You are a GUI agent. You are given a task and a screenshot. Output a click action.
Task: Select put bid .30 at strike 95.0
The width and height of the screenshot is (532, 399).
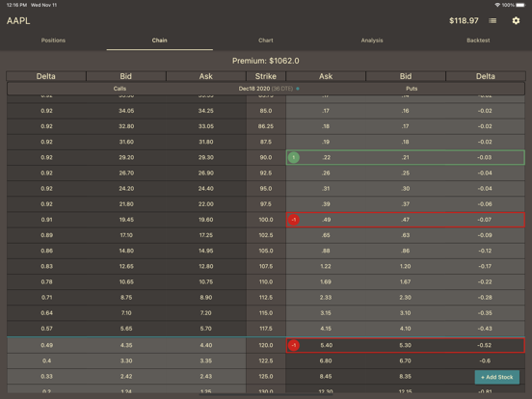click(x=406, y=189)
